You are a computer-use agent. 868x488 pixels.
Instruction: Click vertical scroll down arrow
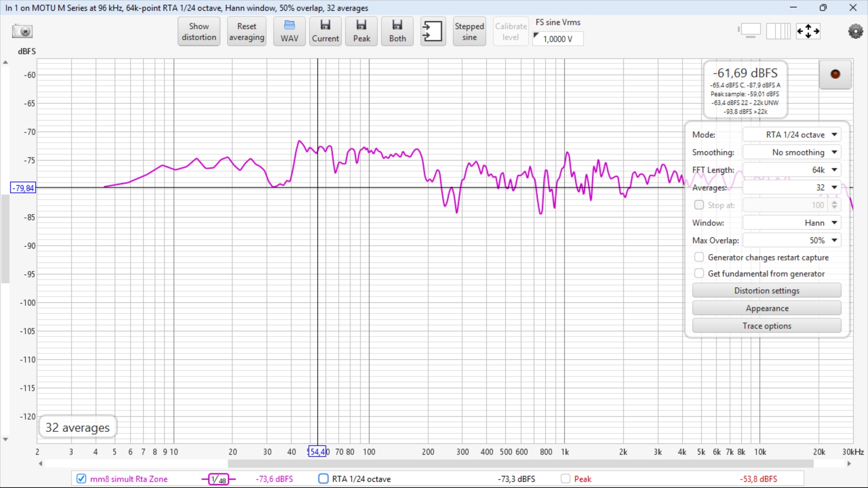5,439
